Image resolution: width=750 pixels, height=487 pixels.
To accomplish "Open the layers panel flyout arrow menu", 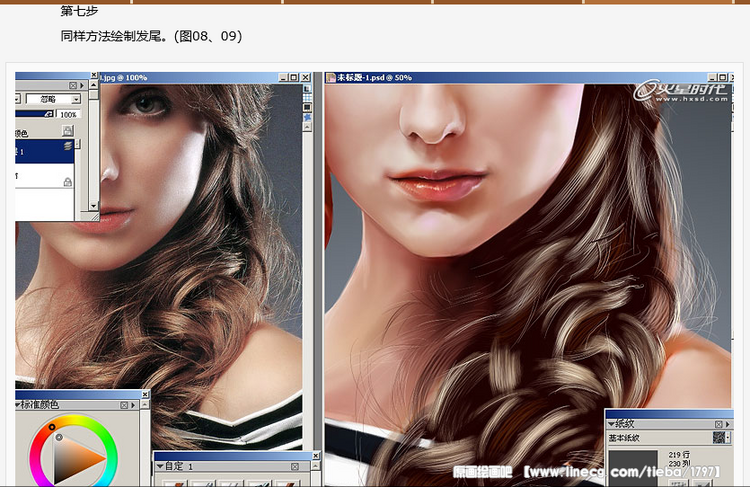I will click(x=82, y=85).
